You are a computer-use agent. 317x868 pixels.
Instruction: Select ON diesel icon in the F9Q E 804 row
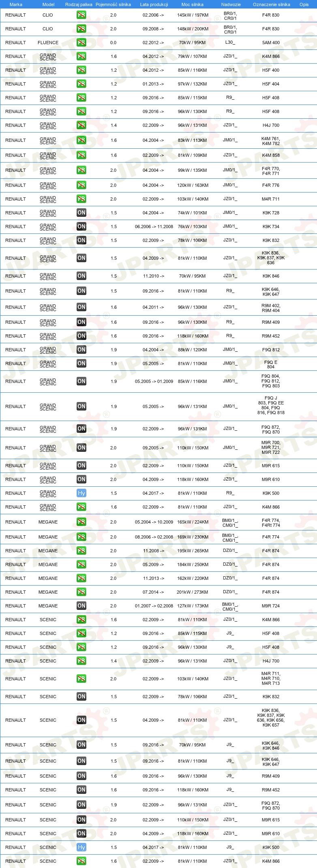click(81, 363)
